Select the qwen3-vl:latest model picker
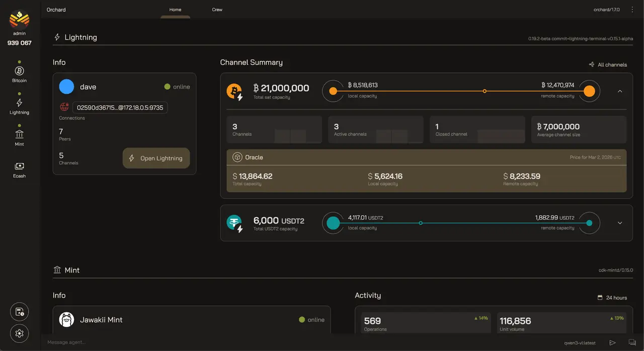This screenshot has height=351, width=644. 580,342
